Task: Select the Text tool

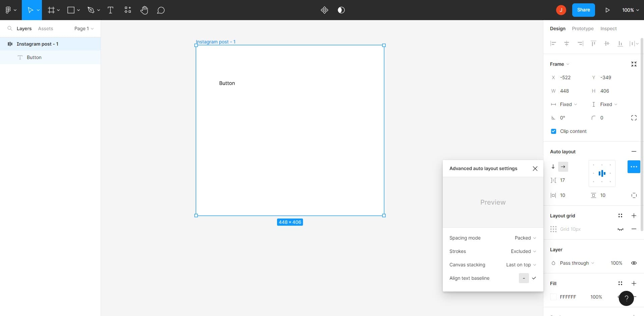Action: 110,10
